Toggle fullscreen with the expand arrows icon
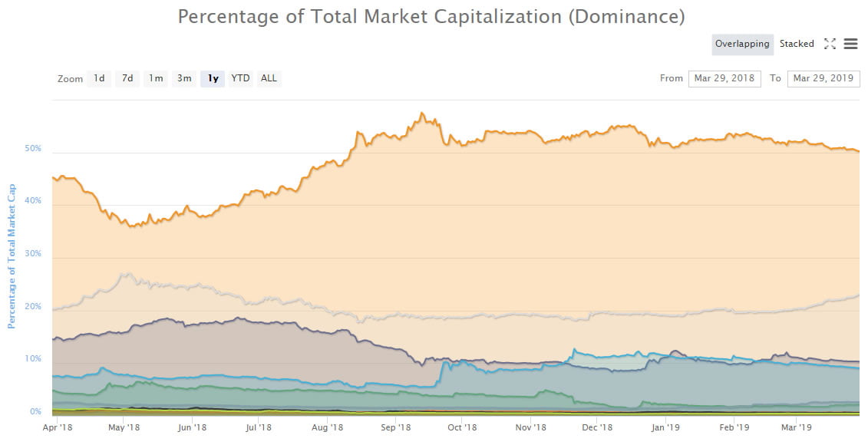This screenshot has height=445, width=868. (x=830, y=44)
